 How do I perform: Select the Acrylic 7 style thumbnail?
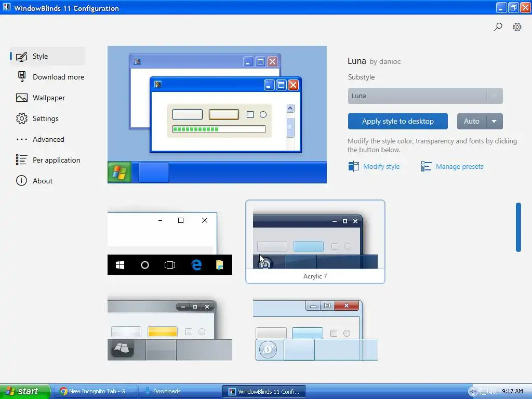pos(315,242)
